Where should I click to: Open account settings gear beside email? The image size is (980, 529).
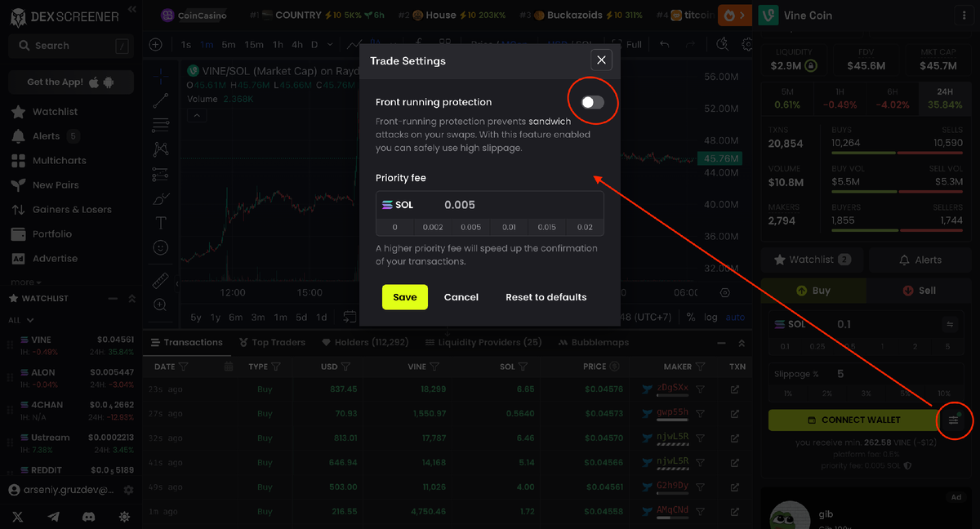tap(128, 491)
